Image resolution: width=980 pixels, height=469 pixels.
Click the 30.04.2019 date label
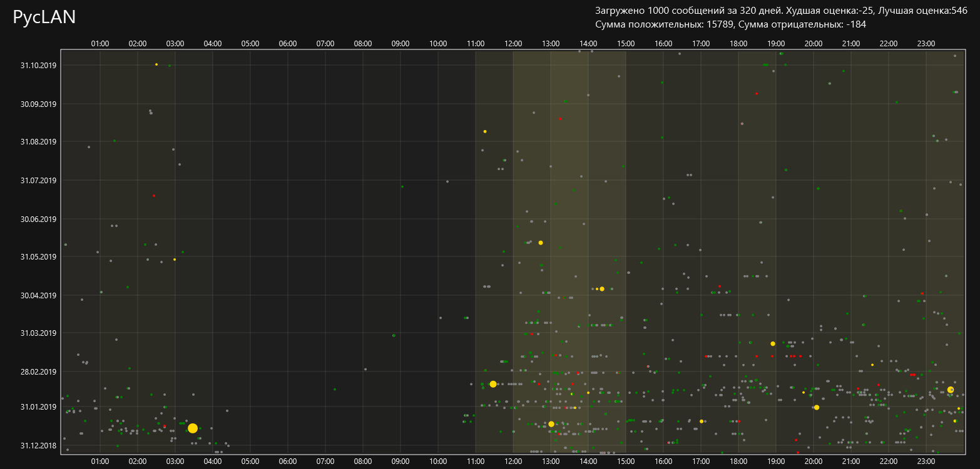click(39, 296)
